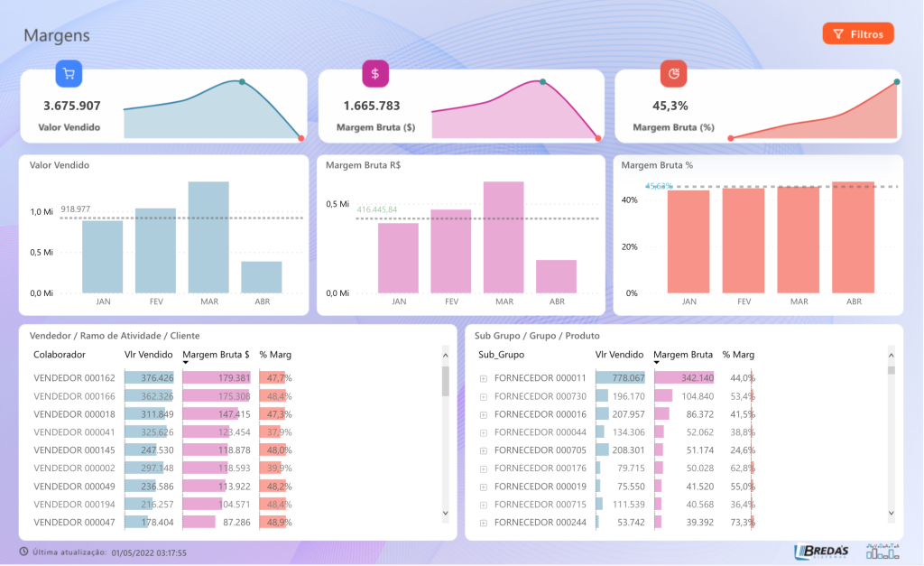924x566 pixels.
Task: Select FEV bar in Margem Bruta % chart
Action: (744, 240)
